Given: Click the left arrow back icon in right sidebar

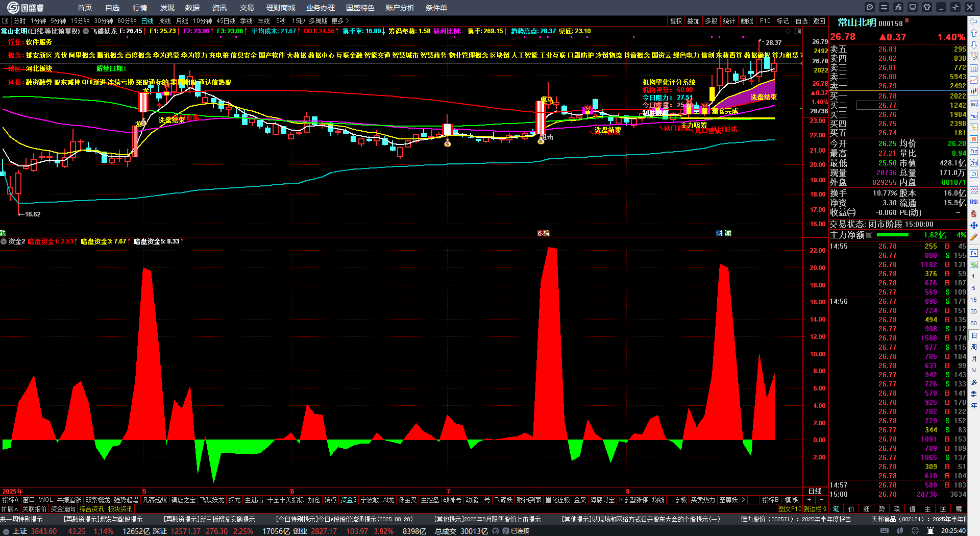Looking at the screenshot, I should point(974,21).
